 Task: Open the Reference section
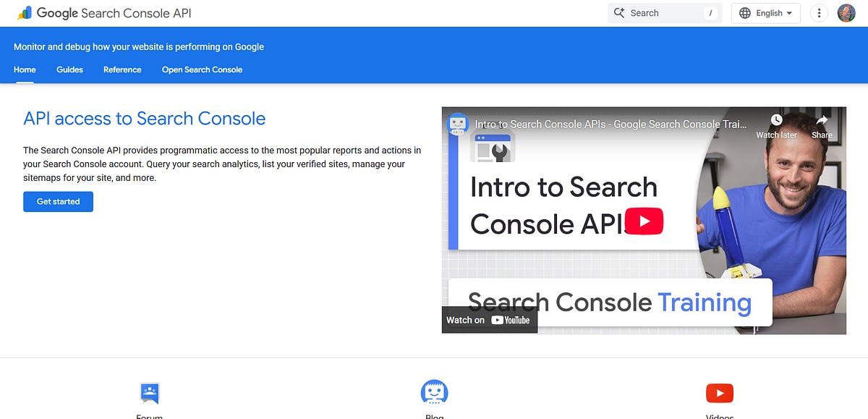[x=122, y=69]
